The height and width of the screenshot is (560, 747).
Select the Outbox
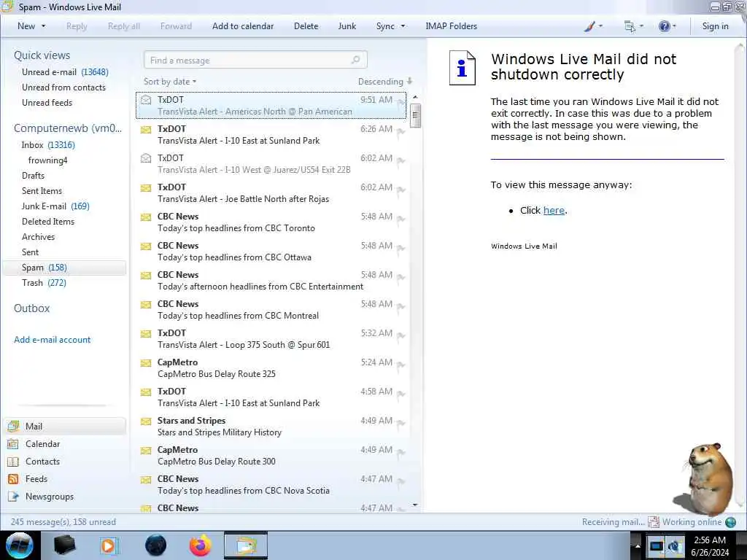point(31,308)
